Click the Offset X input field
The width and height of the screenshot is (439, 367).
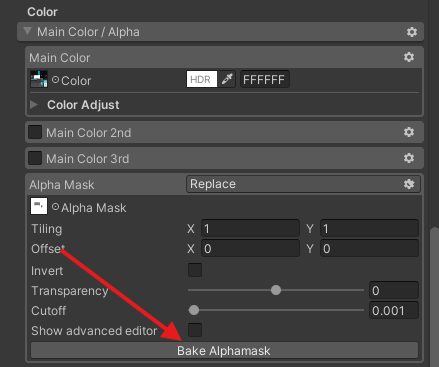(x=250, y=249)
